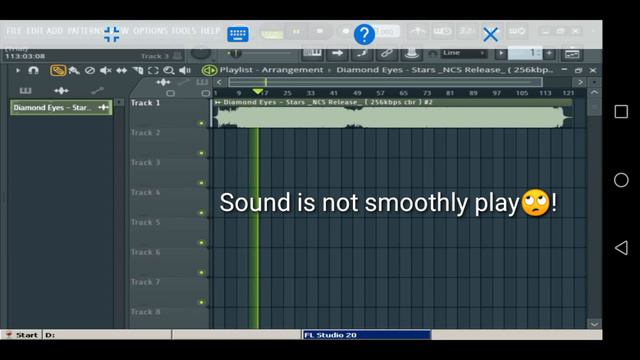Select the Diamond Eyes clip in picker

[61, 108]
